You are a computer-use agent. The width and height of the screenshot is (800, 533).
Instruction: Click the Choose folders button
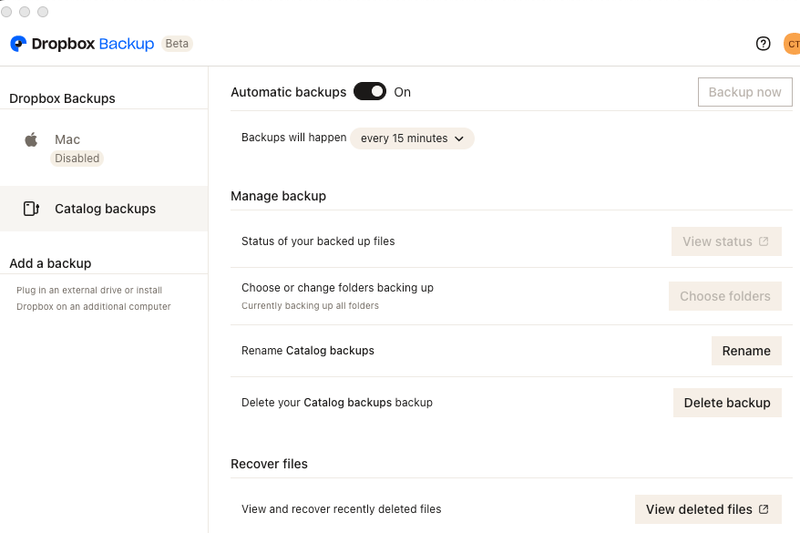(724, 297)
